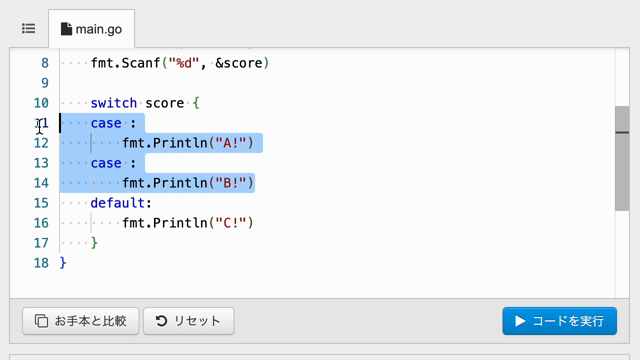
Task: Open the file list hamburger icon
Action: (29, 29)
